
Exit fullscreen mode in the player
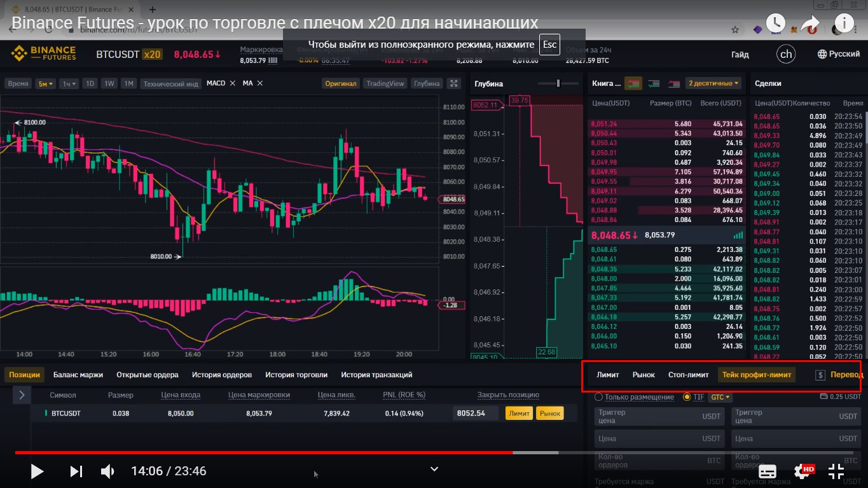(836, 471)
